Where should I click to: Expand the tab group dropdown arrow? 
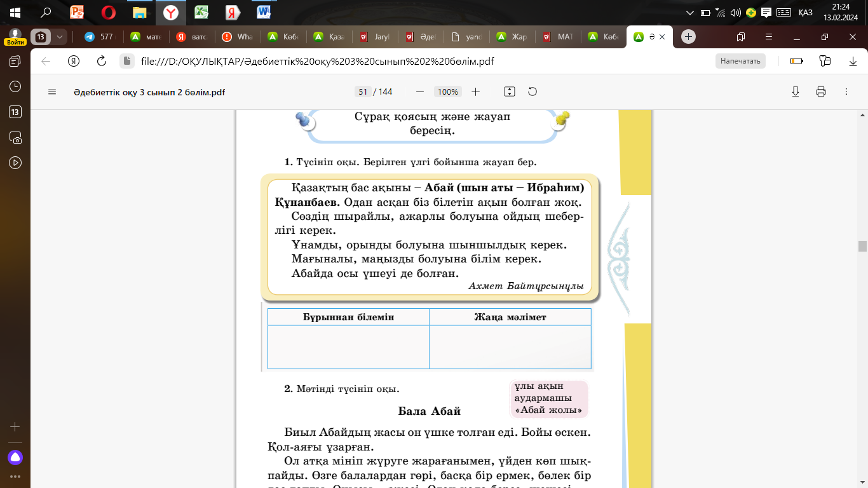click(60, 37)
